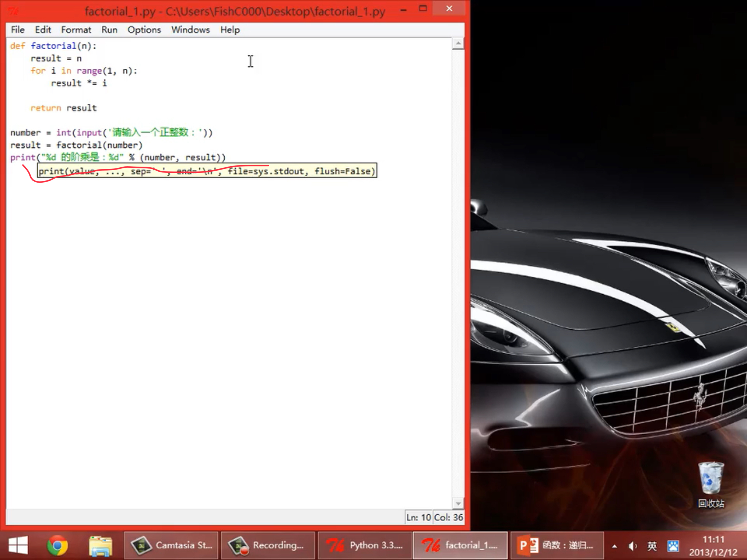Maximize the factorial_1.py editor window
The image size is (747, 560).
(423, 9)
